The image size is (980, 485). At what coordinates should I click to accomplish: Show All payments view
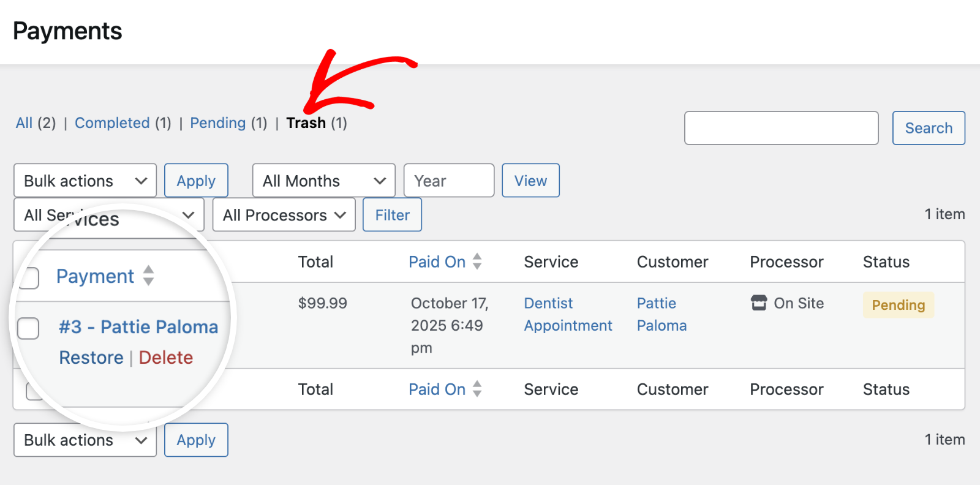(24, 123)
